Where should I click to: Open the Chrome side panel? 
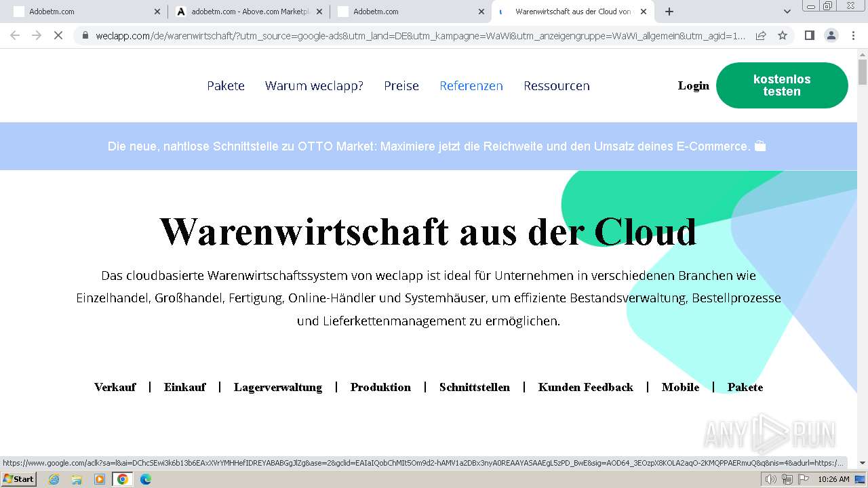point(809,35)
